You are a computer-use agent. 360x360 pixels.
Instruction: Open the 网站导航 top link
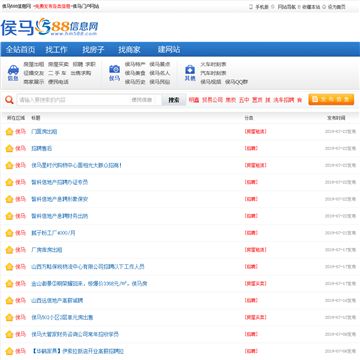pos(287,7)
